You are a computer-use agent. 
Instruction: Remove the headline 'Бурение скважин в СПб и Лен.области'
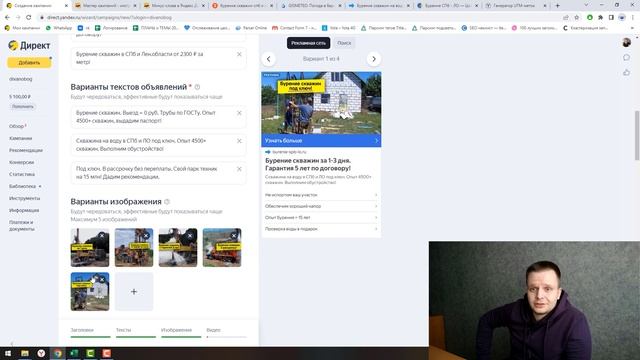click(x=239, y=54)
